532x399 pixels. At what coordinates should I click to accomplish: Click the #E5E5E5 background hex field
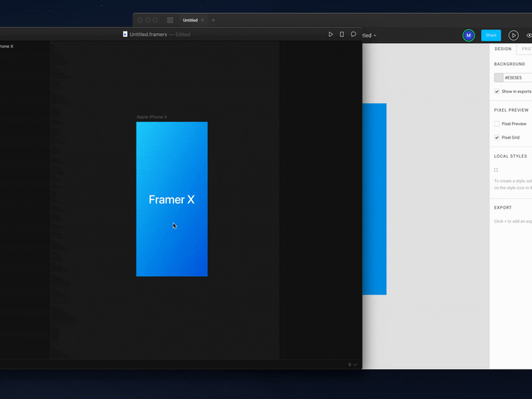click(x=517, y=78)
